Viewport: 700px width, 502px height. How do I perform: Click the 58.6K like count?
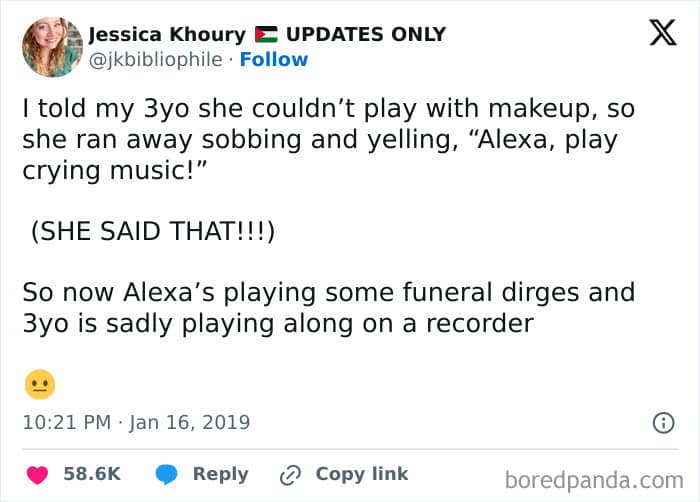click(92, 474)
